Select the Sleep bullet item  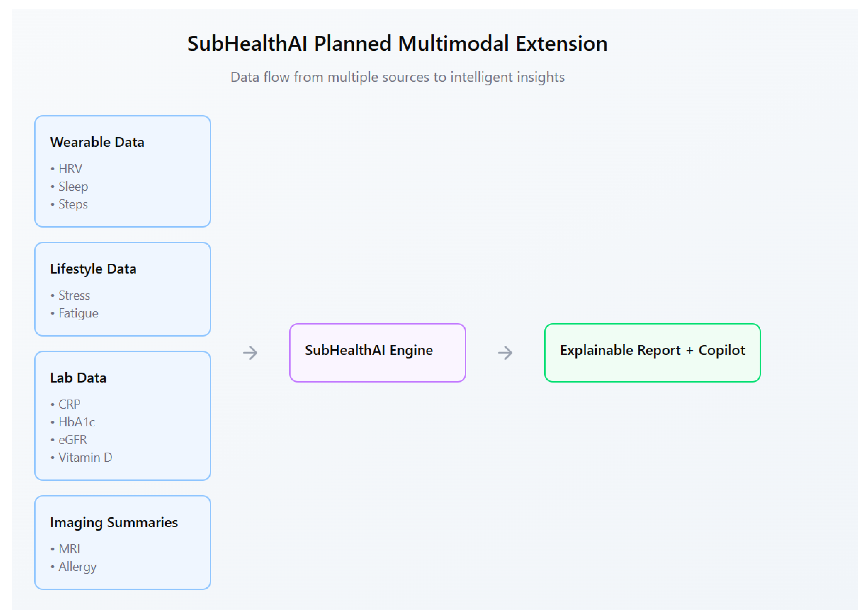pos(73,187)
